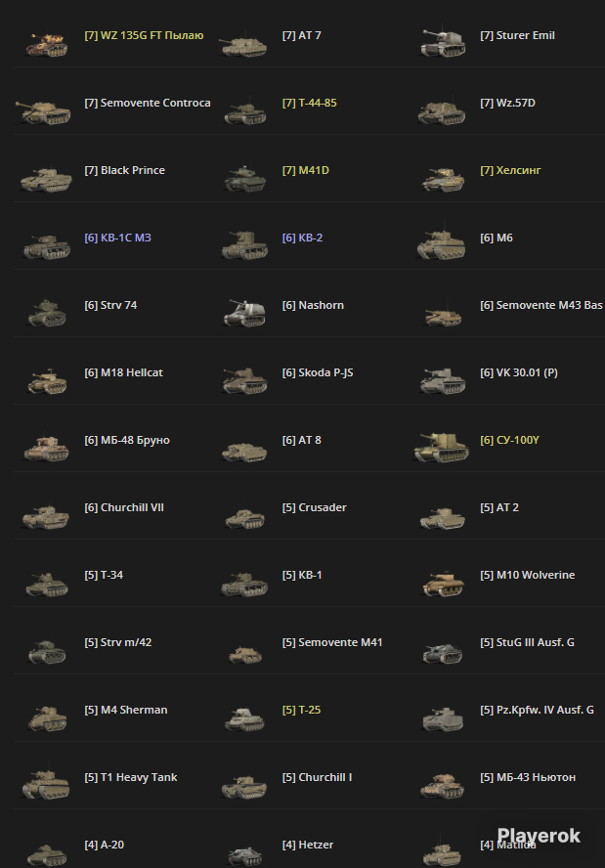The image size is (605, 868).
Task: Click the '[4] A-20' label
Action: [x=104, y=846]
